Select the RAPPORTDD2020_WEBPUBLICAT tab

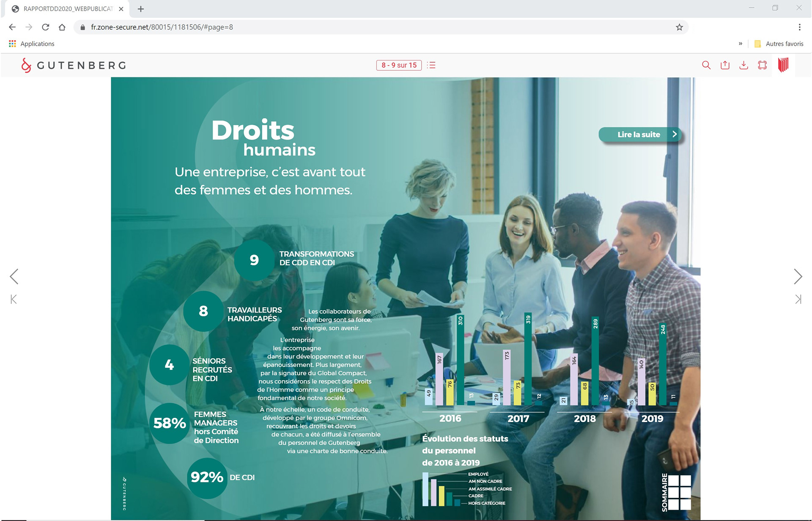coord(68,9)
